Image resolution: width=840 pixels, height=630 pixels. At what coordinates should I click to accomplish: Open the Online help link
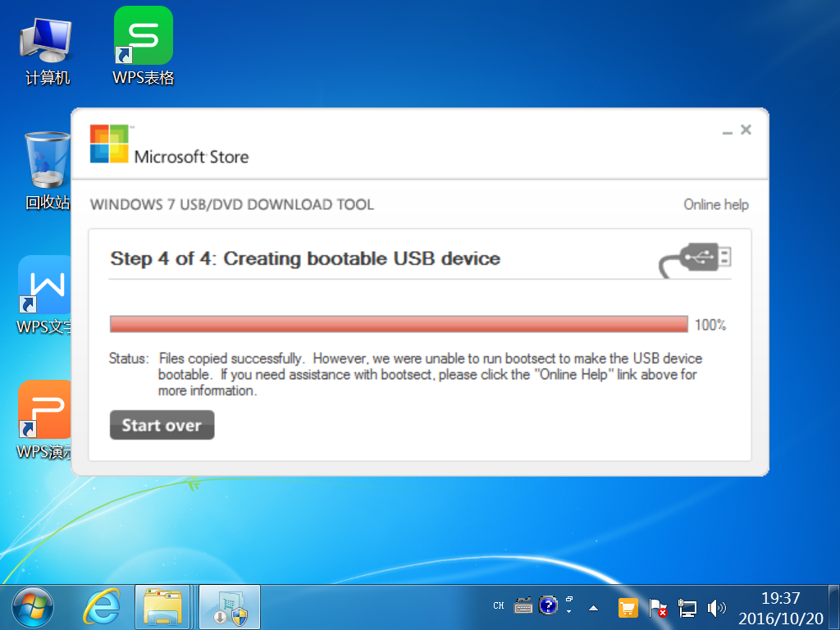pos(715,204)
